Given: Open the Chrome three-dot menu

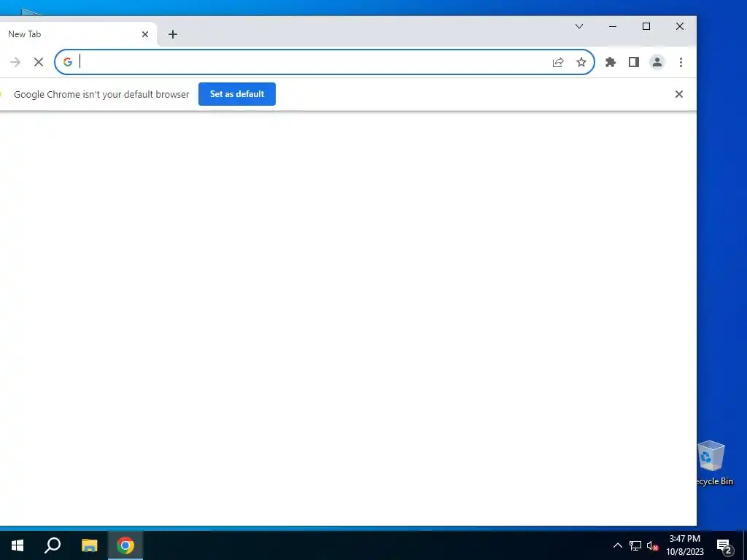Looking at the screenshot, I should click(681, 62).
